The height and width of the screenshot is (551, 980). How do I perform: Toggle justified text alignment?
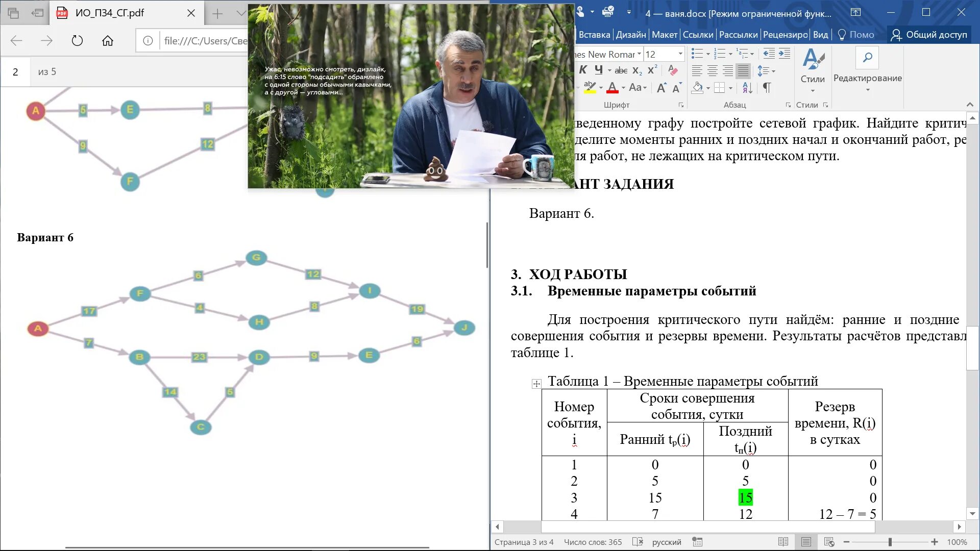point(743,70)
